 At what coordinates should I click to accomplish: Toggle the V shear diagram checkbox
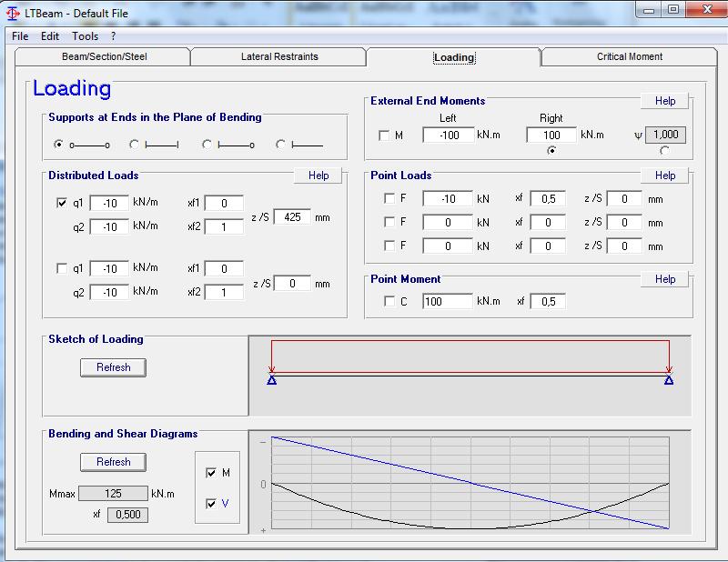click(x=211, y=504)
